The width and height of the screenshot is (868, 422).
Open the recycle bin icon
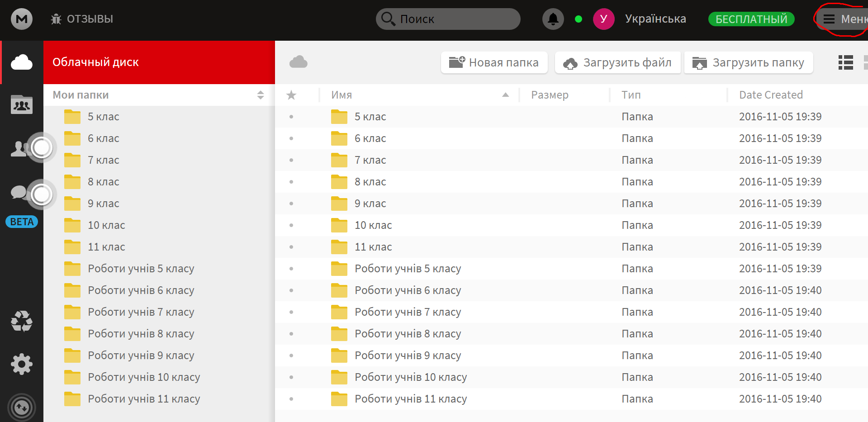point(22,321)
